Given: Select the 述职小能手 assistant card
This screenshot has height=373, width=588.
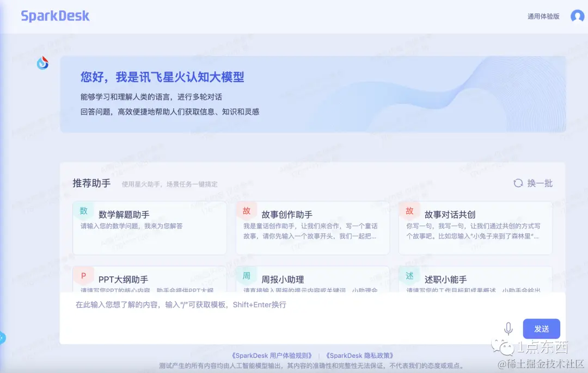Looking at the screenshot, I should click(x=475, y=280).
